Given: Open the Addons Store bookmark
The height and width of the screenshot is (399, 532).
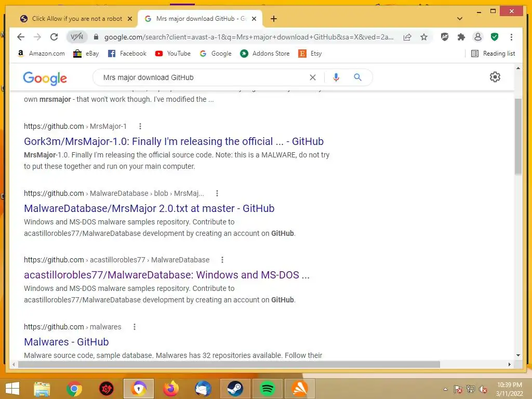Looking at the screenshot, I should (264, 54).
